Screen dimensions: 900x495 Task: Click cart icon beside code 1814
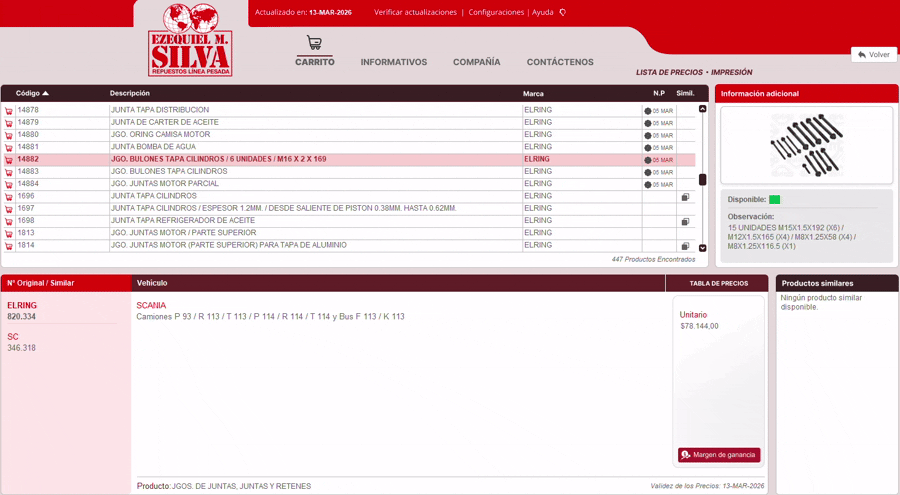click(x=9, y=246)
